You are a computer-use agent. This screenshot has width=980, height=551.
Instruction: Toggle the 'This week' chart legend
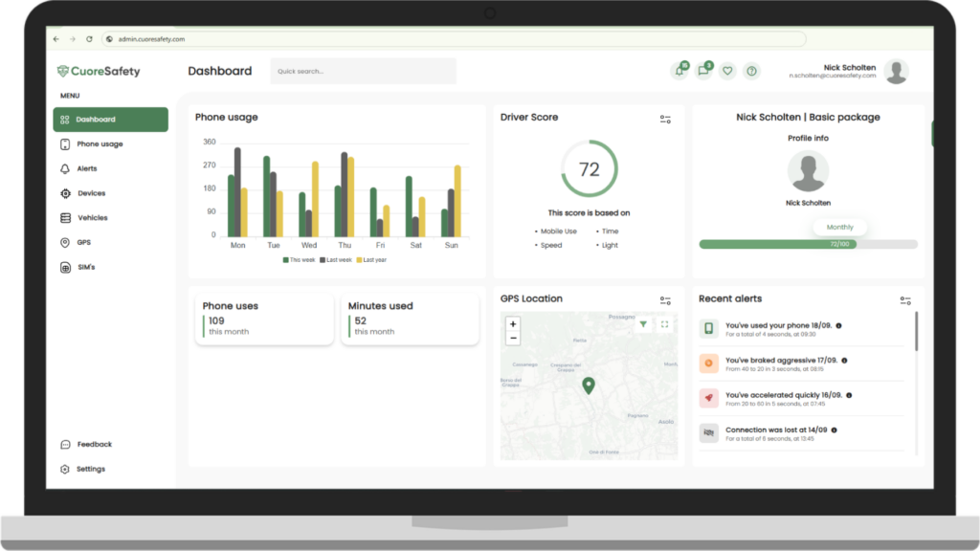click(299, 260)
